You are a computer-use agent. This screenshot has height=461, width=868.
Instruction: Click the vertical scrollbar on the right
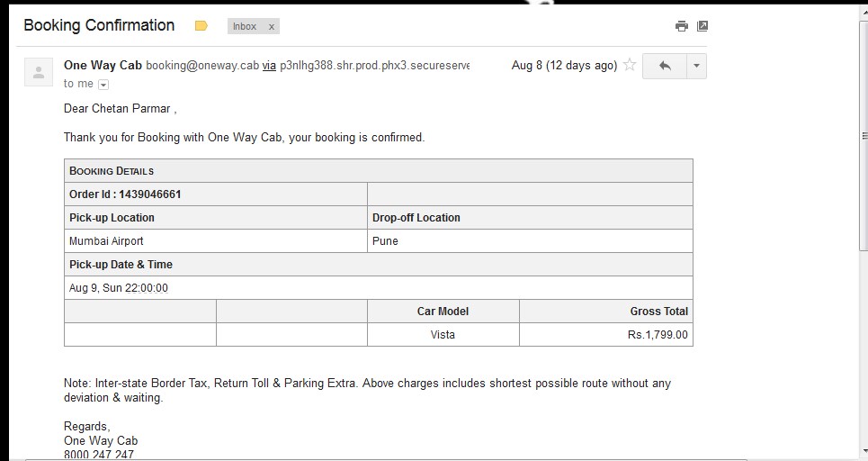point(864,136)
